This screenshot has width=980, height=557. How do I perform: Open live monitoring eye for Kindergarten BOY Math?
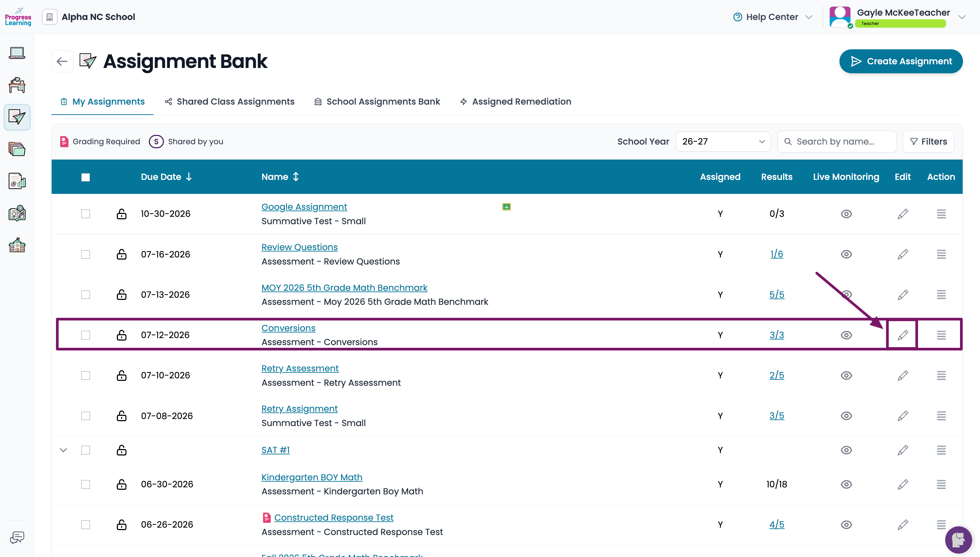coord(846,484)
